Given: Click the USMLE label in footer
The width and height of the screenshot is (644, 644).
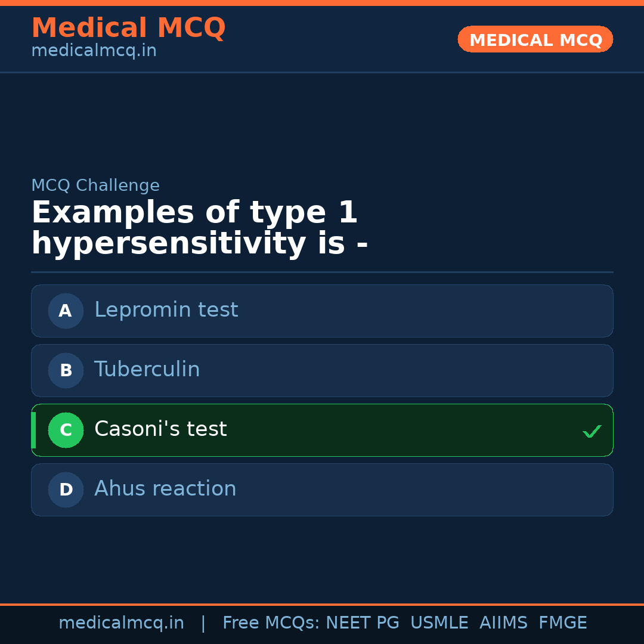Looking at the screenshot, I should click(x=439, y=622).
